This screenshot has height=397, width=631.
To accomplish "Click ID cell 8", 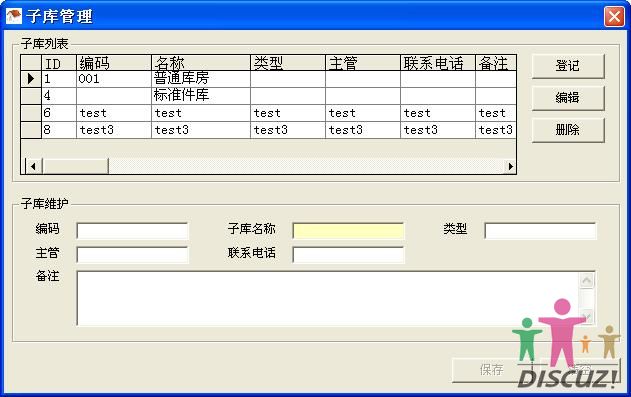I will pyautogui.click(x=59, y=130).
